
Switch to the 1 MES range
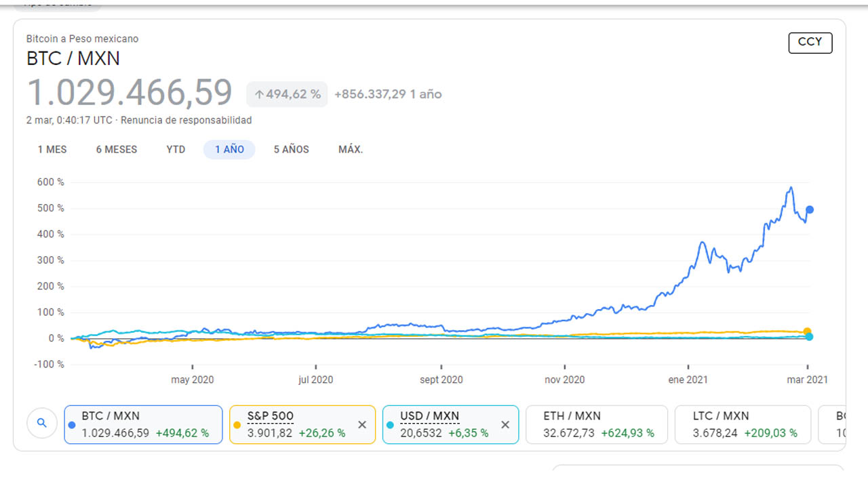click(52, 149)
